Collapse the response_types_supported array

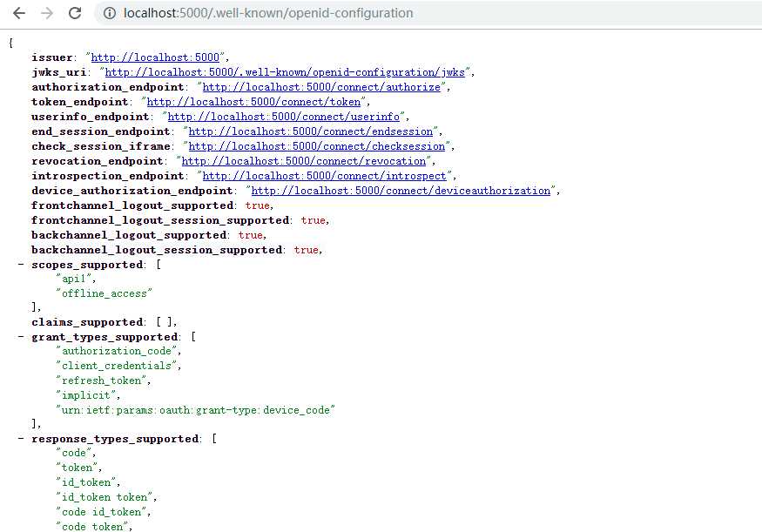[x=21, y=439]
